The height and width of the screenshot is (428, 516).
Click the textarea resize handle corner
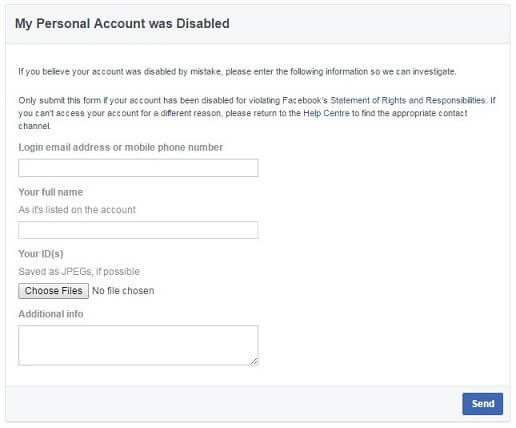[x=254, y=361]
